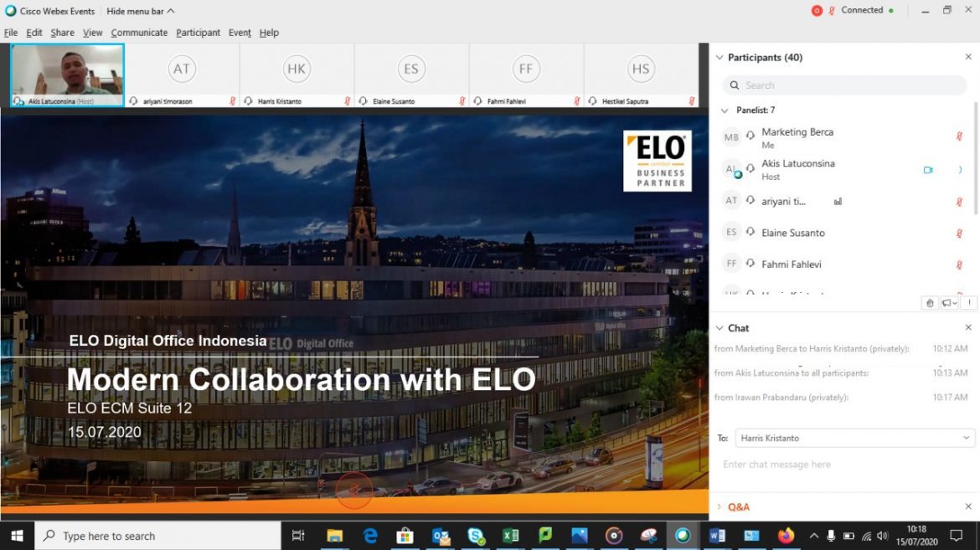
Task: Open File Explorer from the taskbar
Action: pos(334,536)
